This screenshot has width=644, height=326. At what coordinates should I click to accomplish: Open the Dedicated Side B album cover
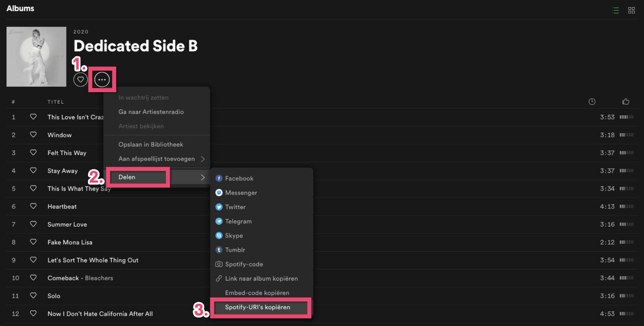click(37, 57)
